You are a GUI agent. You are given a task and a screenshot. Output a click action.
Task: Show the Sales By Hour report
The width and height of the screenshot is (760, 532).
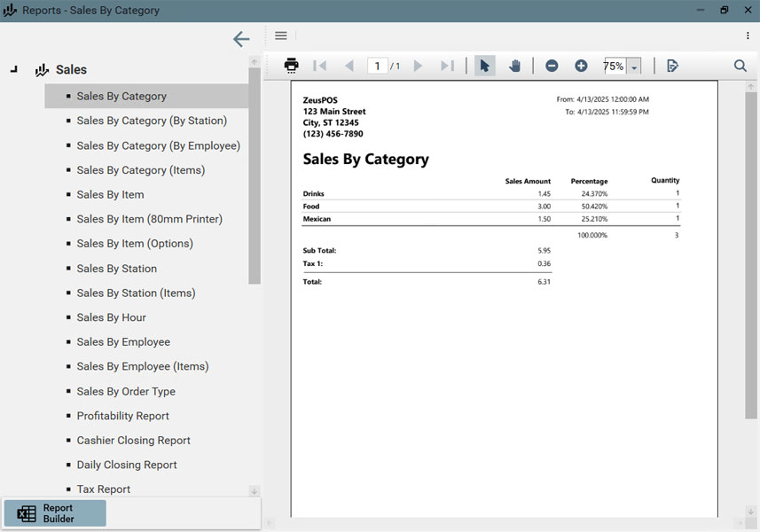coord(112,317)
